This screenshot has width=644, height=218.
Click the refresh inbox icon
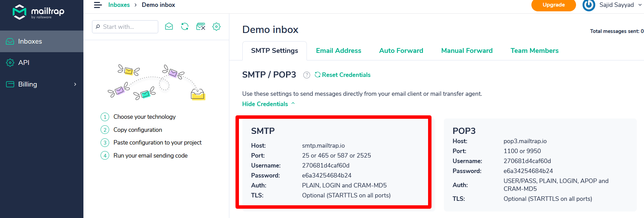click(x=185, y=26)
